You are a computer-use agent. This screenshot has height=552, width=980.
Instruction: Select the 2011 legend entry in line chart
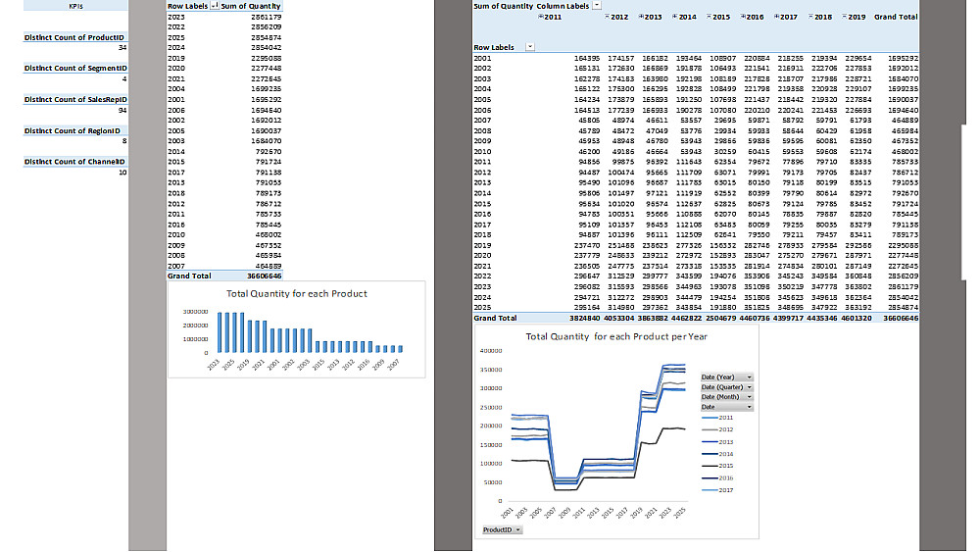[x=717, y=418]
